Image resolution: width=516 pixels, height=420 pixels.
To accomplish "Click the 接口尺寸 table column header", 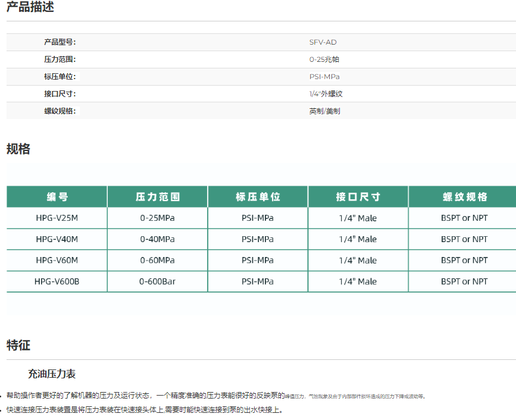I will coord(358,197).
